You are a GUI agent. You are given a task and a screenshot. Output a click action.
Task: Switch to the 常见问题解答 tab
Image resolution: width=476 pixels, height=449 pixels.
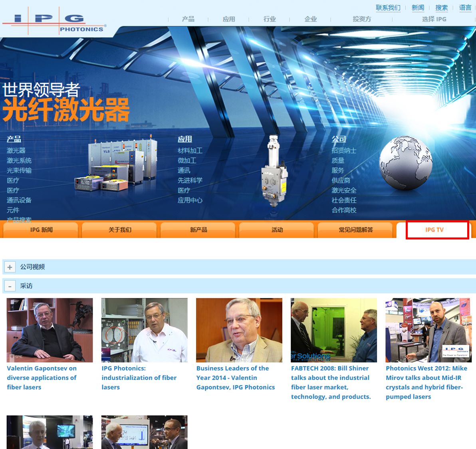[x=356, y=230]
